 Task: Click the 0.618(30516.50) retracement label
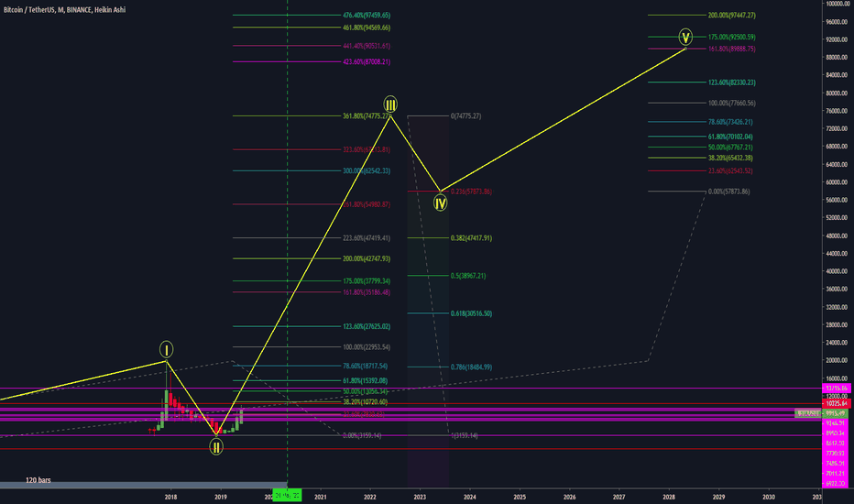click(471, 313)
